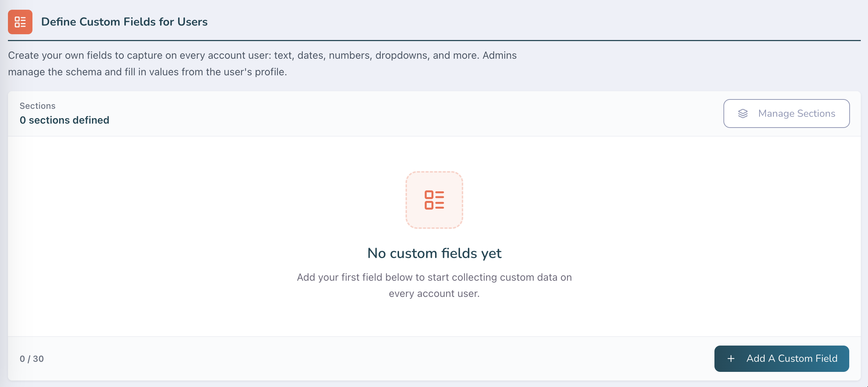Viewport: 868px width, 387px height.
Task: Click the Define Custom Fields for Users heading
Action: [x=124, y=22]
